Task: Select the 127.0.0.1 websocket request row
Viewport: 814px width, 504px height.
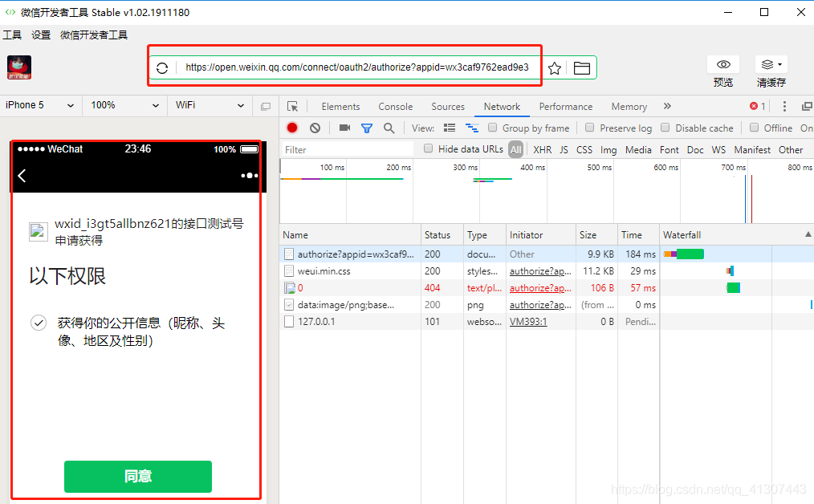Action: pos(547,321)
